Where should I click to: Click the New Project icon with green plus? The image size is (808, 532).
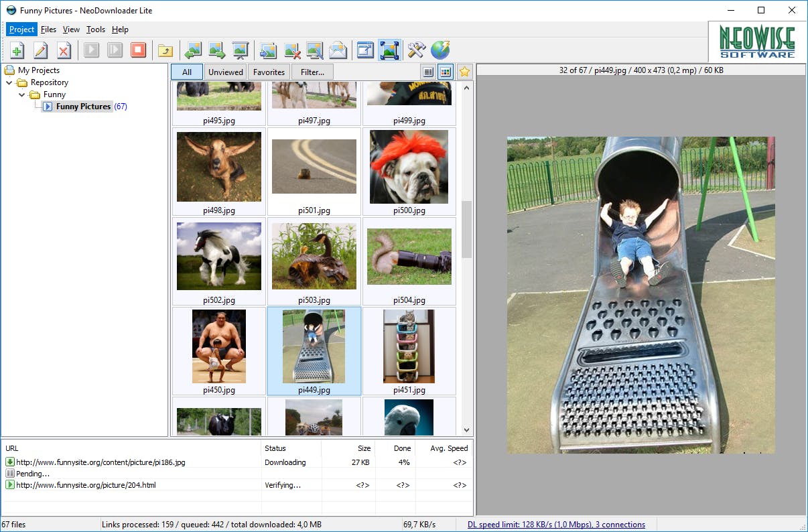pos(18,50)
